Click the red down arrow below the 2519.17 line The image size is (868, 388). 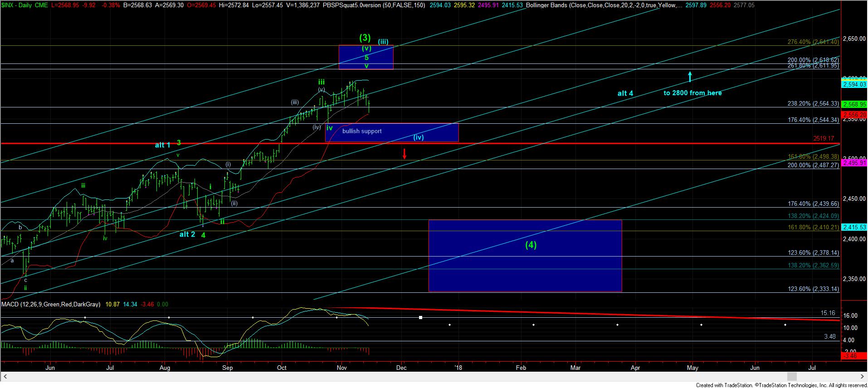click(x=404, y=153)
